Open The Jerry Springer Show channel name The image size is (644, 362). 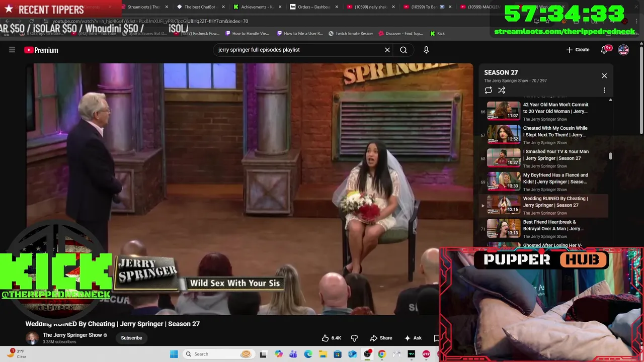point(72,335)
